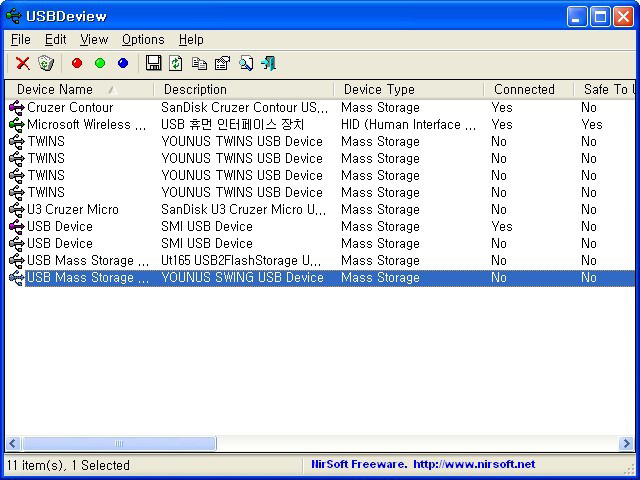Click the recycle bin toolbar icon
This screenshot has height=480, width=640.
pyautogui.click(x=45, y=63)
